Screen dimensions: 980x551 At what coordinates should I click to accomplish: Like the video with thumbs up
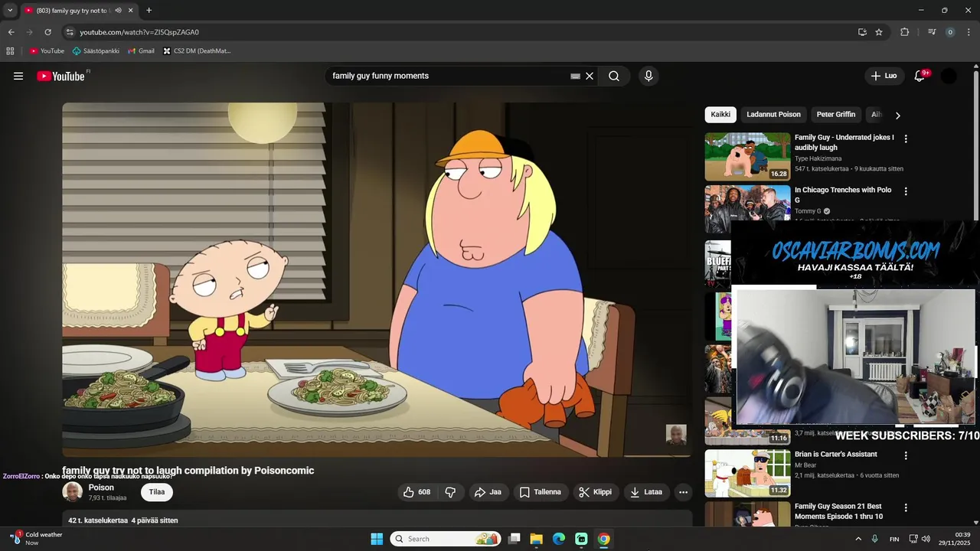417,492
